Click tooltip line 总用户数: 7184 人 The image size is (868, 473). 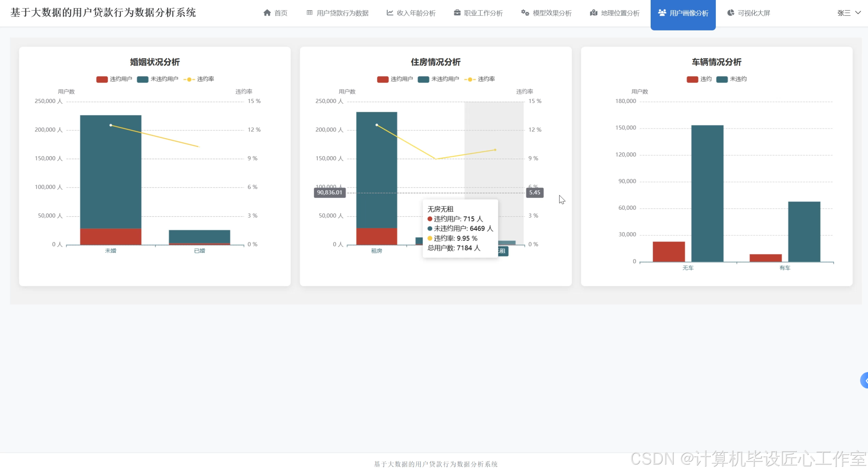point(454,248)
